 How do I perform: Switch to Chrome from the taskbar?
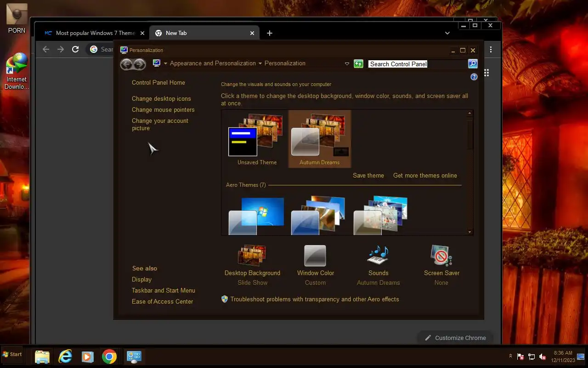click(109, 356)
